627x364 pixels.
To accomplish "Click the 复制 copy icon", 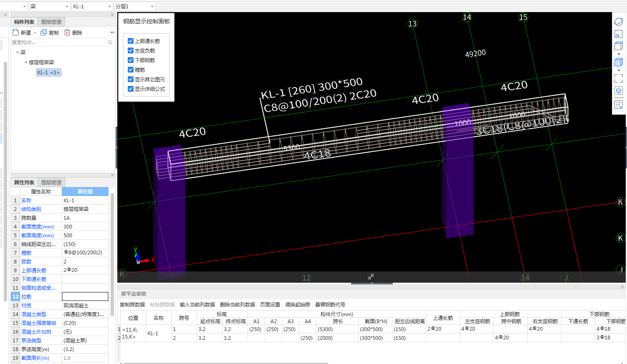I will pyautogui.click(x=43, y=33).
